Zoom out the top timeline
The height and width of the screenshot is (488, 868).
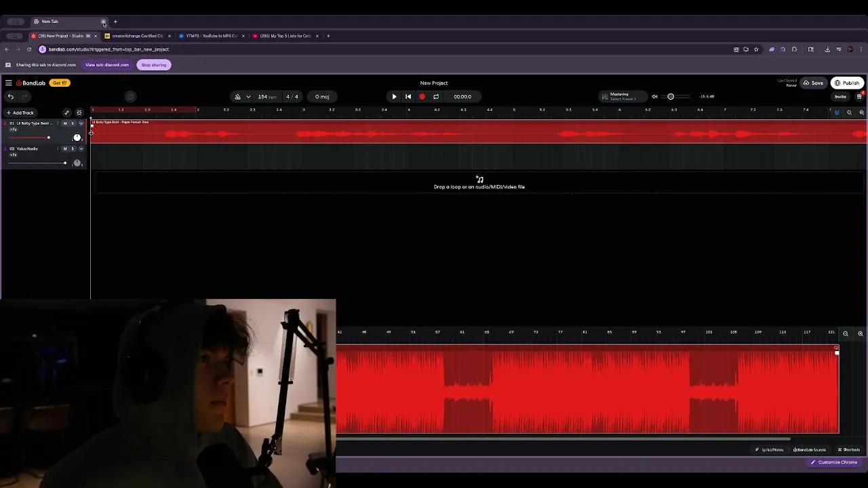pos(849,113)
